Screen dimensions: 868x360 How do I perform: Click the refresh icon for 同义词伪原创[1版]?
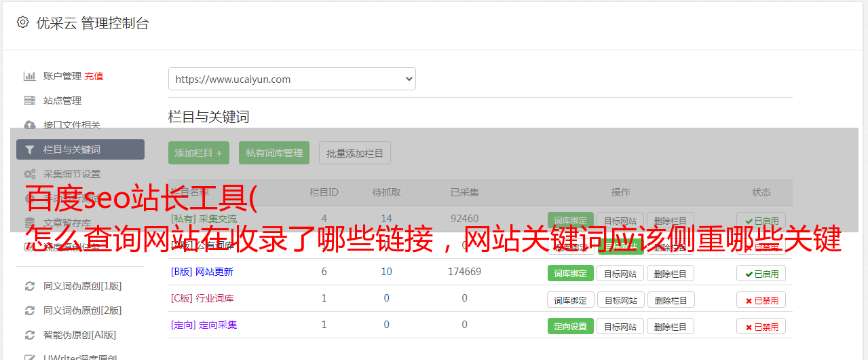tap(29, 286)
